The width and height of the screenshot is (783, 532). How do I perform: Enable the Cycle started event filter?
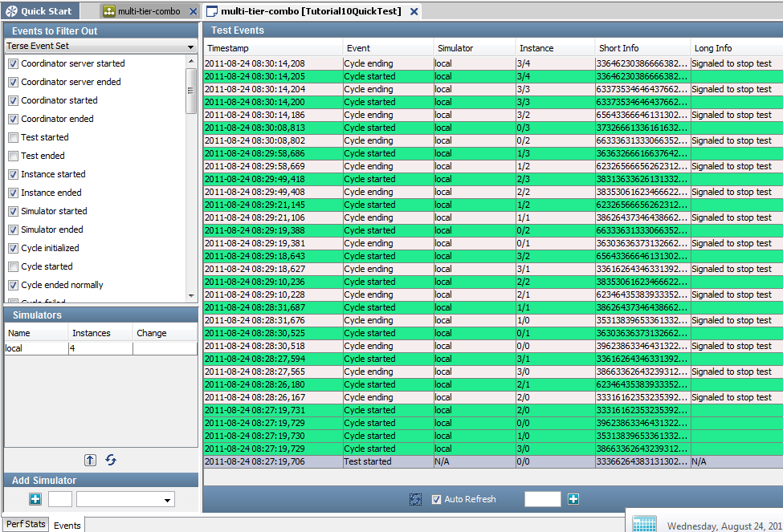[11, 266]
